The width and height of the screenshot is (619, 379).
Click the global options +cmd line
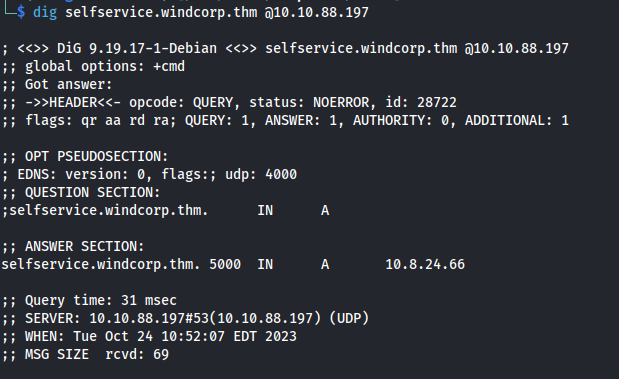click(x=93, y=66)
